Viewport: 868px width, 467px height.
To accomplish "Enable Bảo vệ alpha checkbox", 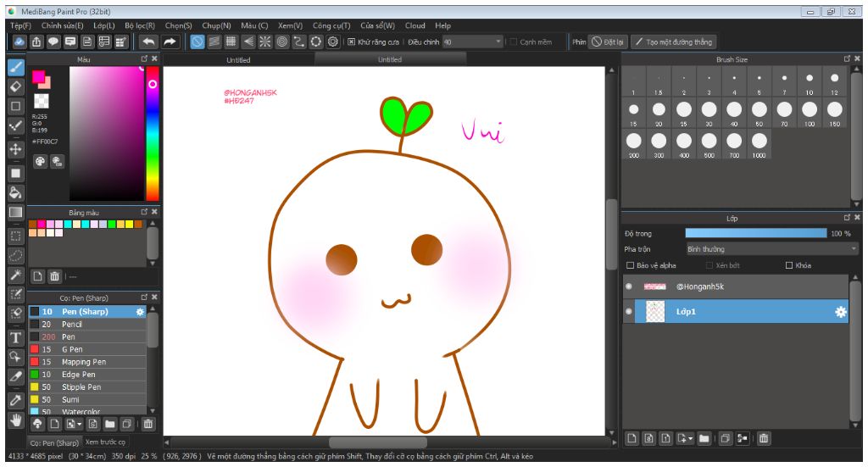I will 630,265.
